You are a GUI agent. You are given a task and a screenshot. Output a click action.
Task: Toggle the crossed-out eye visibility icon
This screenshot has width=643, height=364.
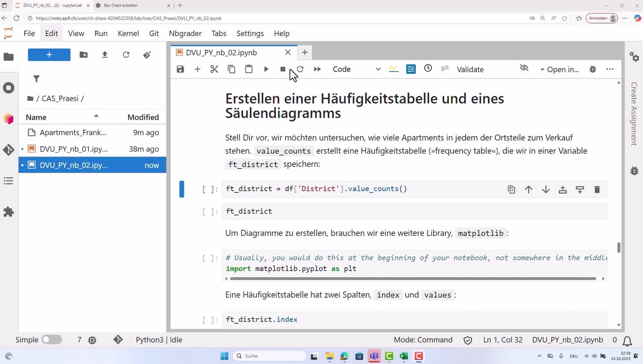[524, 68]
